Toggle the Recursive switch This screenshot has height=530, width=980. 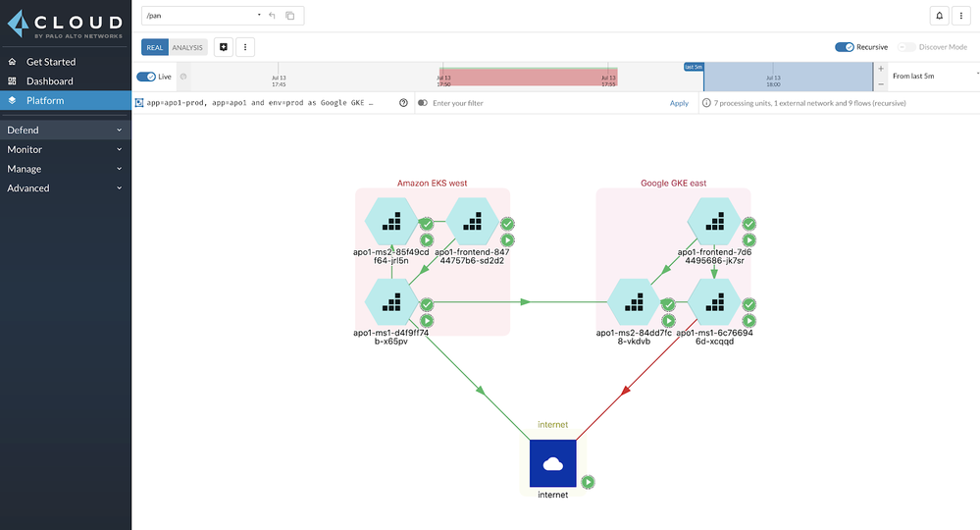point(845,47)
